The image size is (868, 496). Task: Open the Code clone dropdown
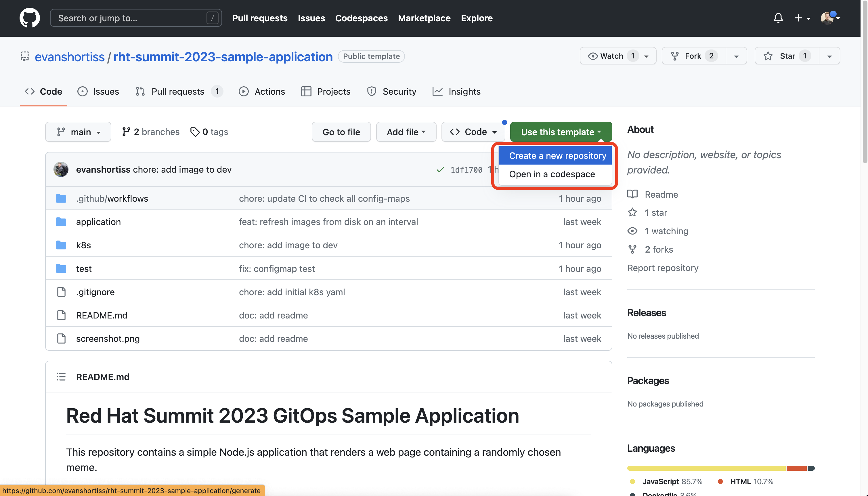point(473,132)
